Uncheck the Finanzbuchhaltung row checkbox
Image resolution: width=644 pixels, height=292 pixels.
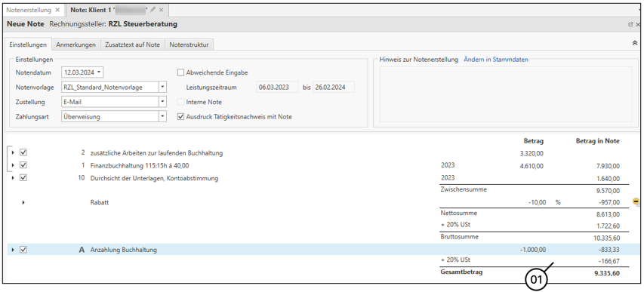(x=23, y=165)
